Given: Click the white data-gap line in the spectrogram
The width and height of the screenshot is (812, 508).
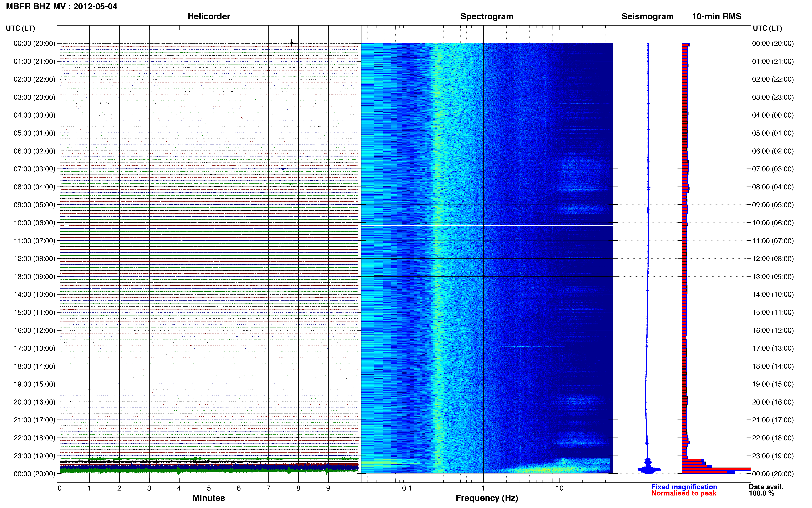Looking at the screenshot, I should pos(487,226).
